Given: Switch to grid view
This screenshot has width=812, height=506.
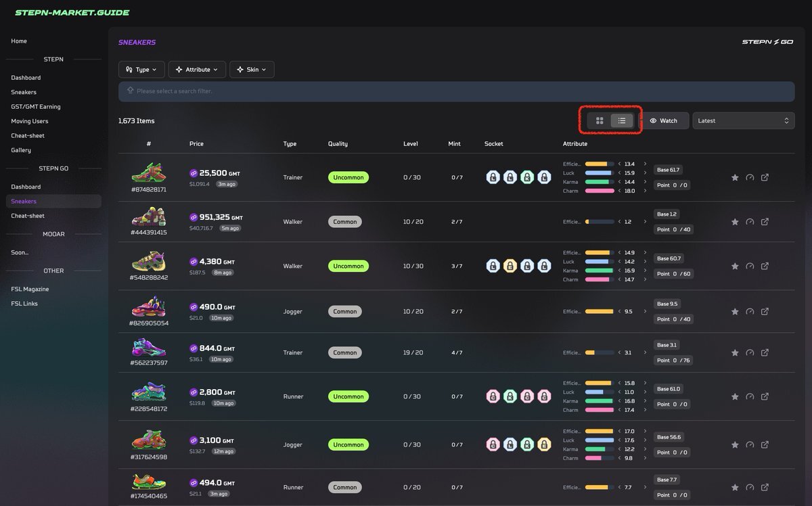Looking at the screenshot, I should pos(600,120).
